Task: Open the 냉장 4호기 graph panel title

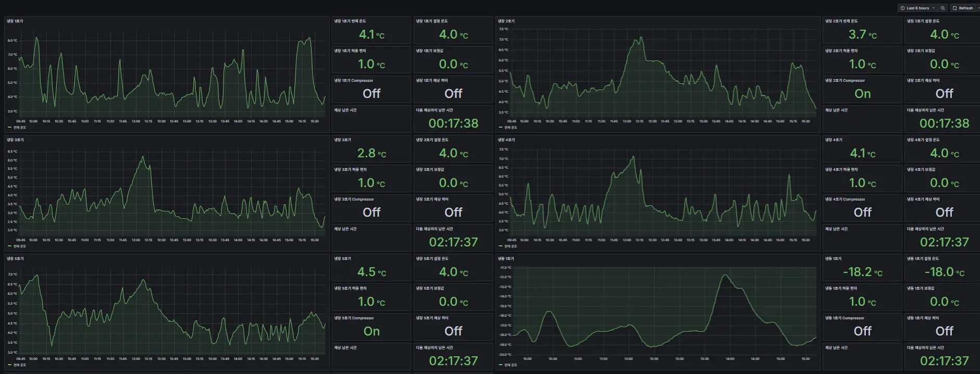Action: 506,140
